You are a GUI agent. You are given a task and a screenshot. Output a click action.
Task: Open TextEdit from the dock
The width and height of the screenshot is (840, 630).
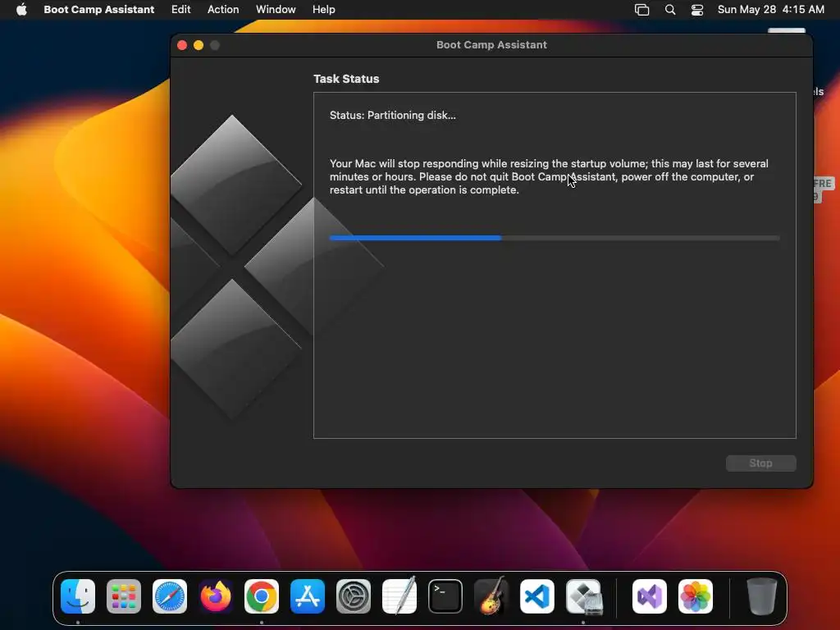399,596
